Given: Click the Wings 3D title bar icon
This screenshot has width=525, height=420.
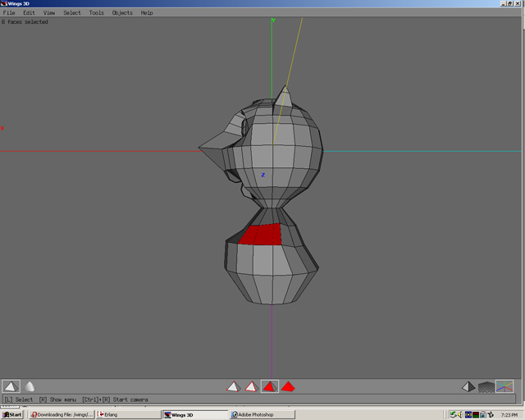Looking at the screenshot, I should point(4,3).
